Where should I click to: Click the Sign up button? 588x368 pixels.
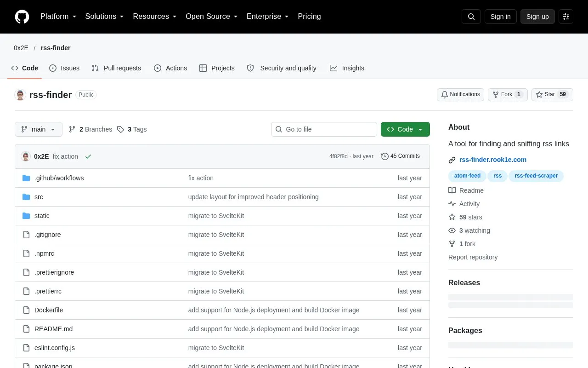pyautogui.click(x=537, y=17)
